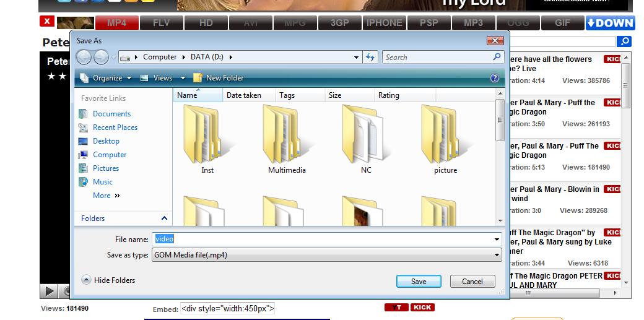Select the PSP format tab

pyautogui.click(x=429, y=23)
